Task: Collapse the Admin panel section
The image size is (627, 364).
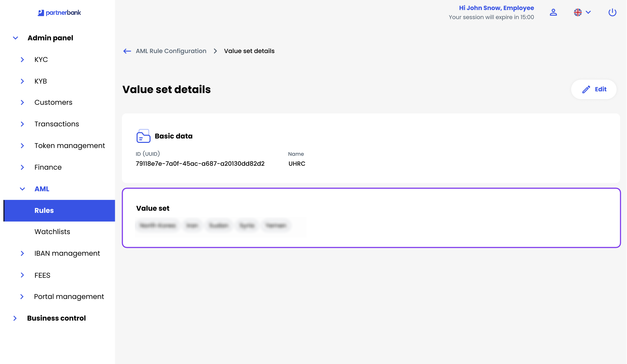Action: [x=16, y=38]
